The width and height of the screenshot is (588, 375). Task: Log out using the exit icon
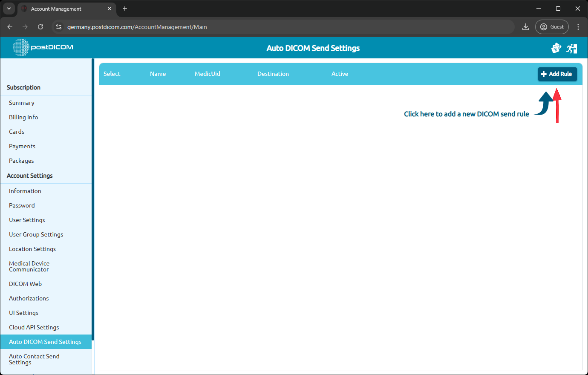572,48
